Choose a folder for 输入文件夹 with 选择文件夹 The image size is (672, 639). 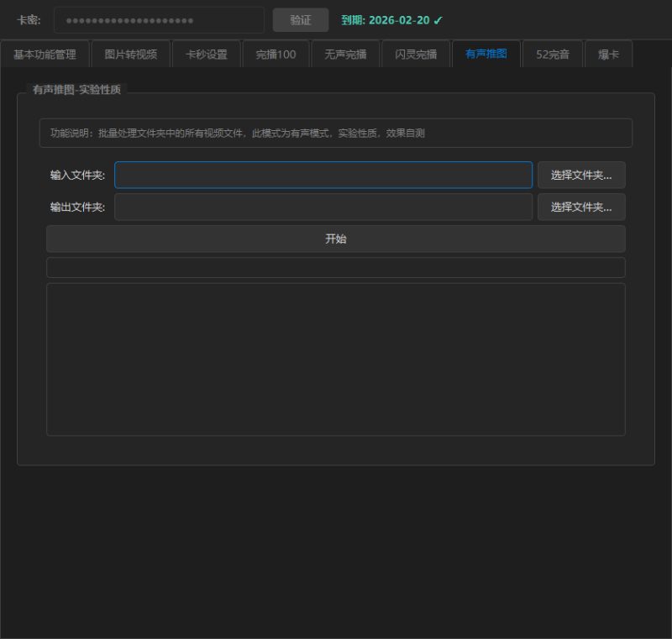click(581, 175)
